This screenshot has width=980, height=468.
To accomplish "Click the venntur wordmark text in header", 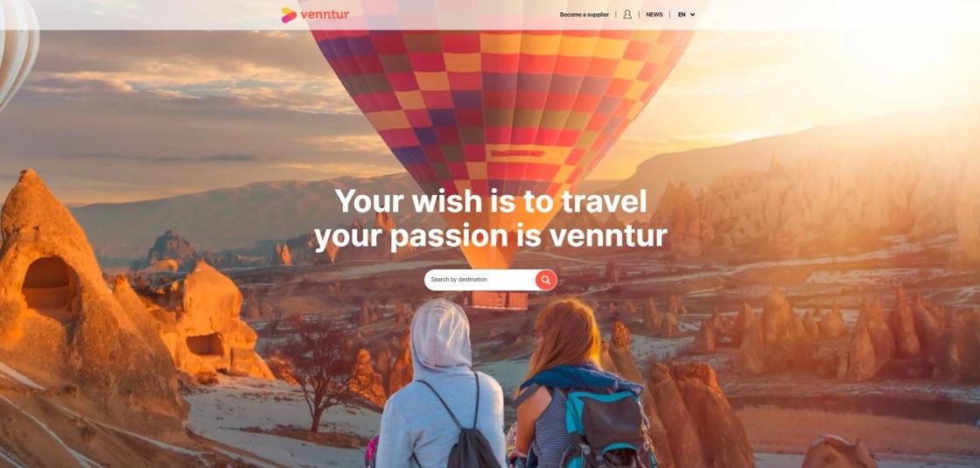I will pos(325,15).
